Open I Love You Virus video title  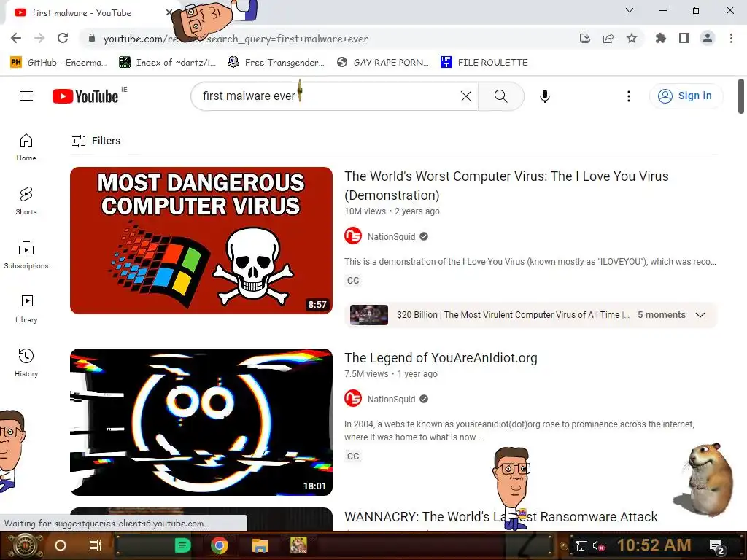click(506, 185)
